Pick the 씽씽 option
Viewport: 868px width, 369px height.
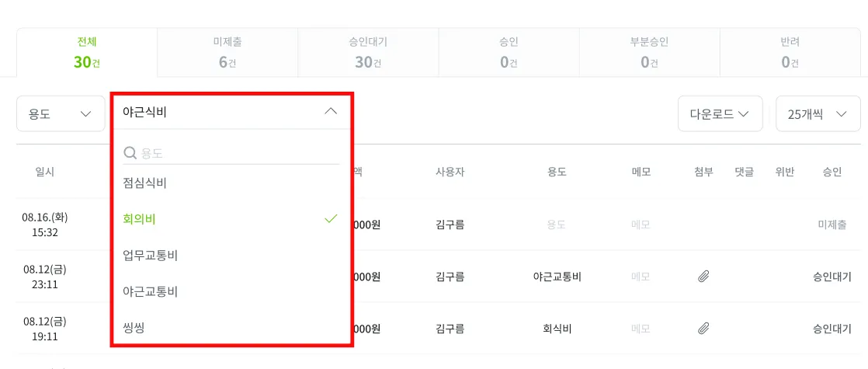tap(134, 328)
